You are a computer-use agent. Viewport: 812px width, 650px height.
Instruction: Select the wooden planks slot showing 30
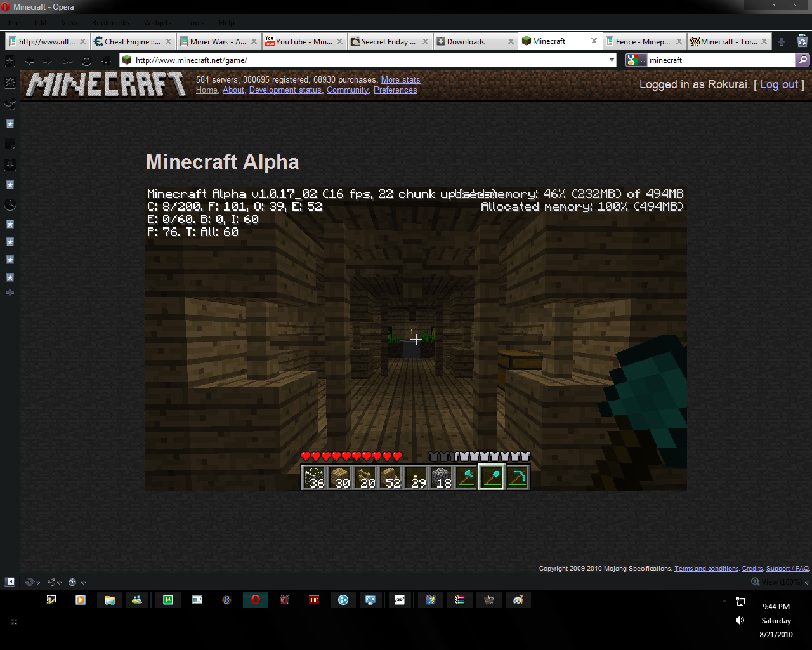(x=339, y=477)
